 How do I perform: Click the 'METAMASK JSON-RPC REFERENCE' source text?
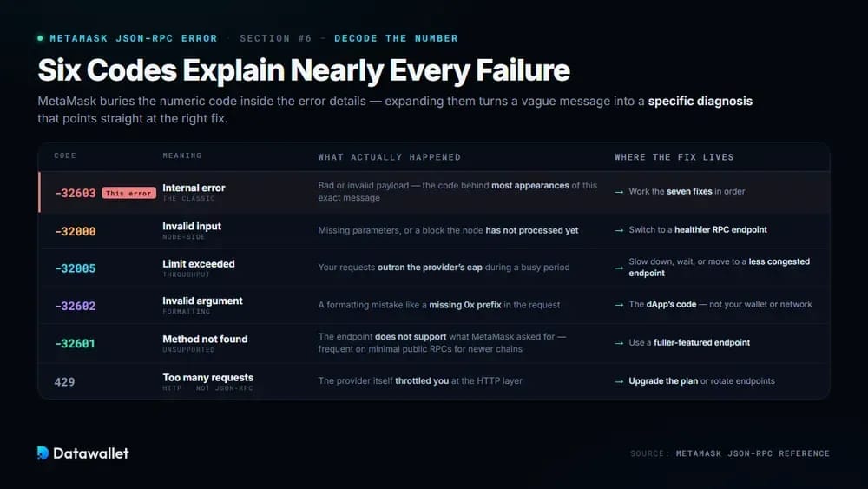(753, 453)
